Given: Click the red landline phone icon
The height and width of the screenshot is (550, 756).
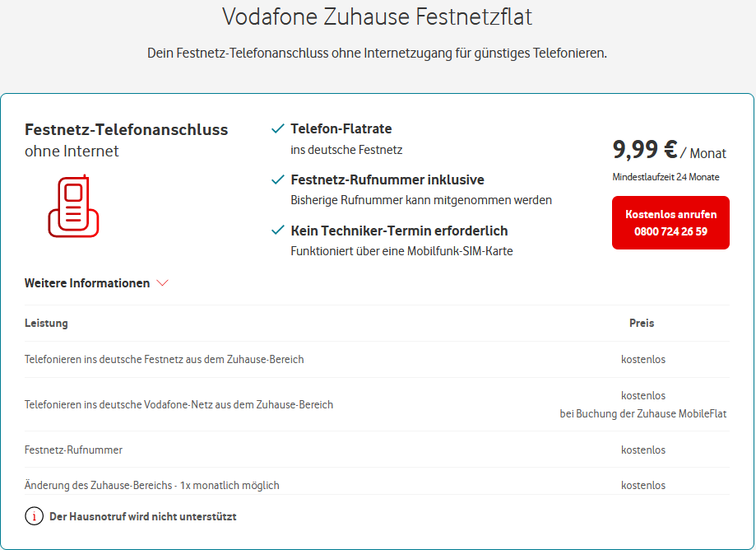Looking at the screenshot, I should point(74,207).
